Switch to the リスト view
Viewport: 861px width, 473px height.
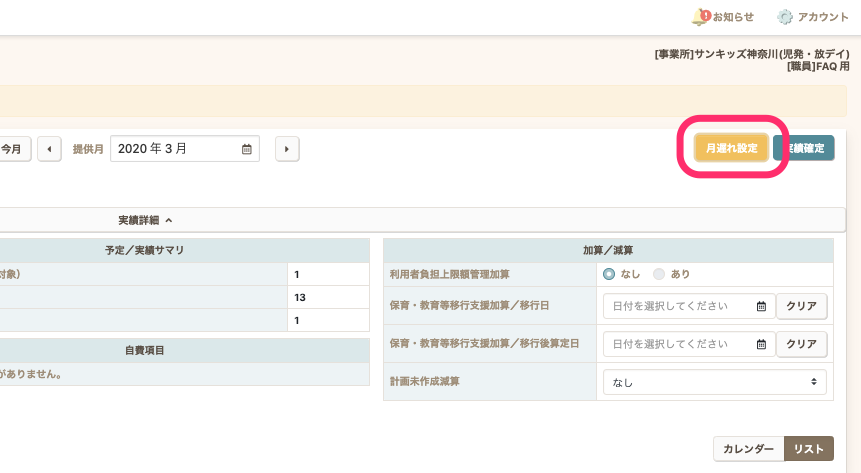[808, 450]
